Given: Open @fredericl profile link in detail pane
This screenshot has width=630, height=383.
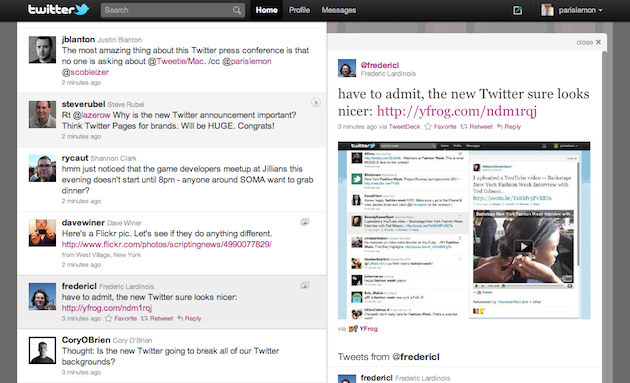Looking at the screenshot, I should coord(380,65).
